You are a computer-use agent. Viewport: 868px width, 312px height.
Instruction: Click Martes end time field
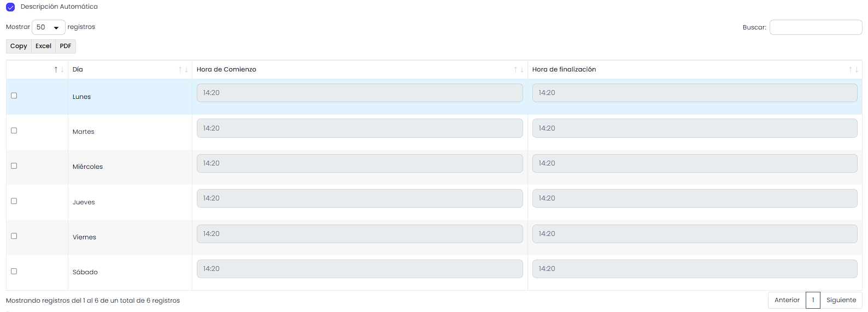pyautogui.click(x=695, y=128)
